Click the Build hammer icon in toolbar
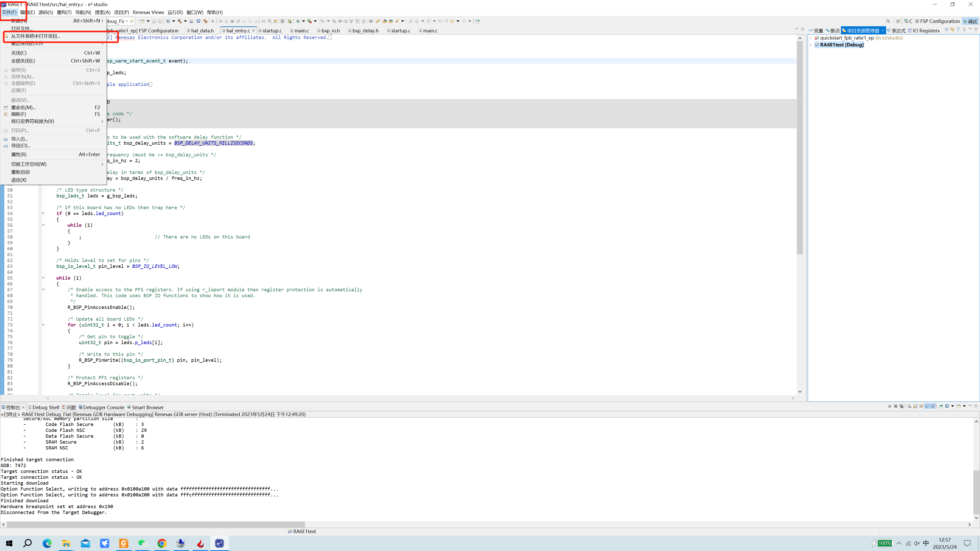Screen dimensions: 980x551 (x=180, y=21)
